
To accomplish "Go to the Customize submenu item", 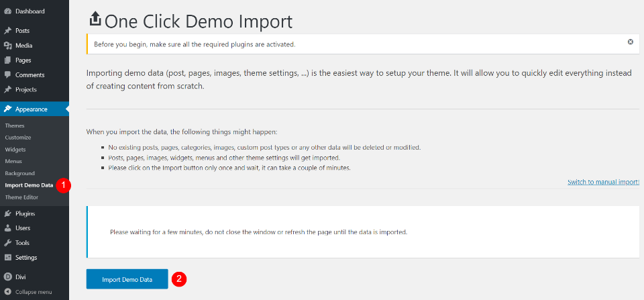I will tap(18, 138).
